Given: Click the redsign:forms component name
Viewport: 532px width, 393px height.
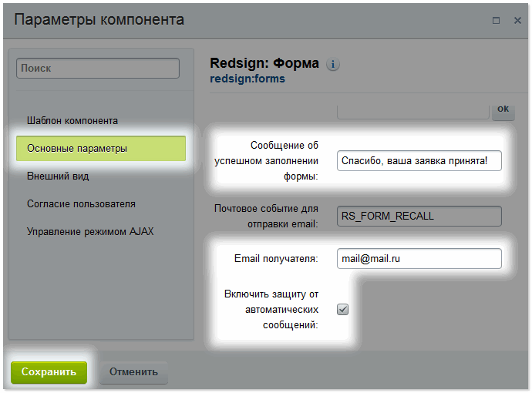Looking at the screenshot, I should pyautogui.click(x=247, y=79).
